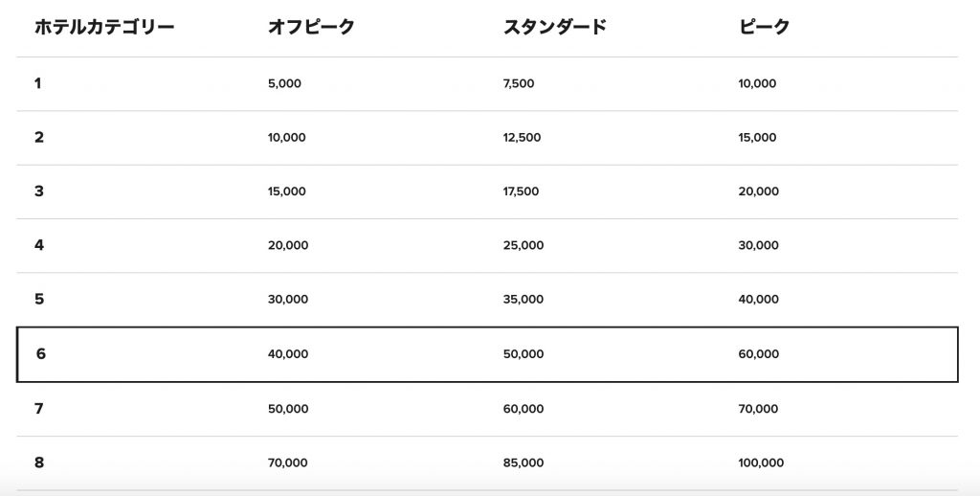Viewport: 980px width, 496px height.
Task: Click hotel category 4 row label
Action: point(39,245)
